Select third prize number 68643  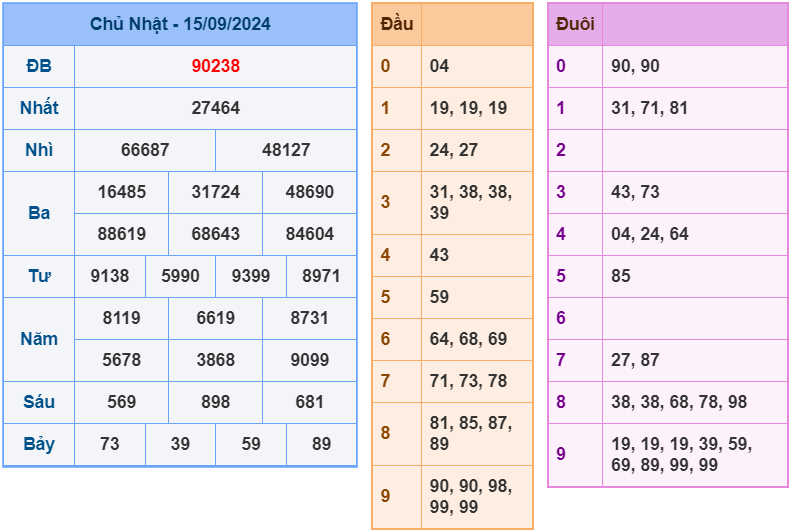point(216,233)
